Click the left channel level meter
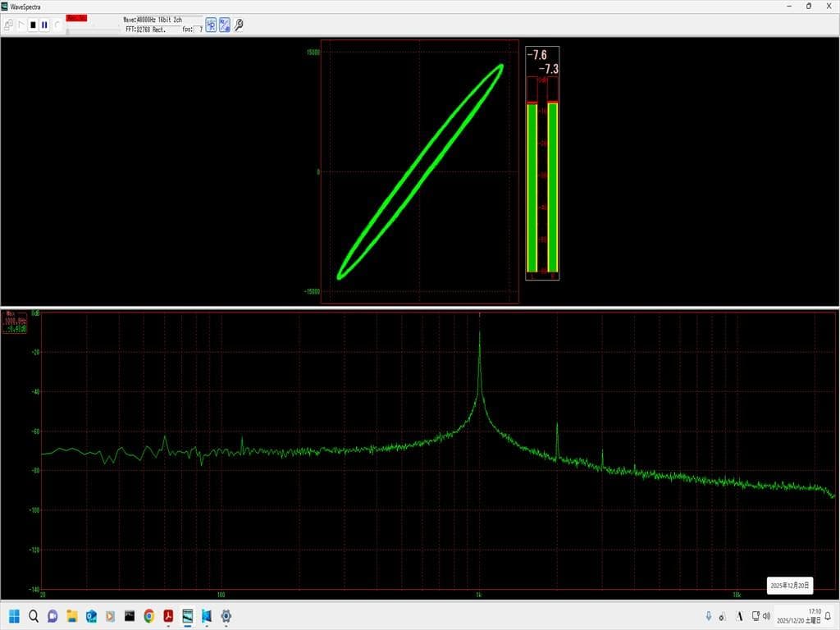 click(x=532, y=187)
